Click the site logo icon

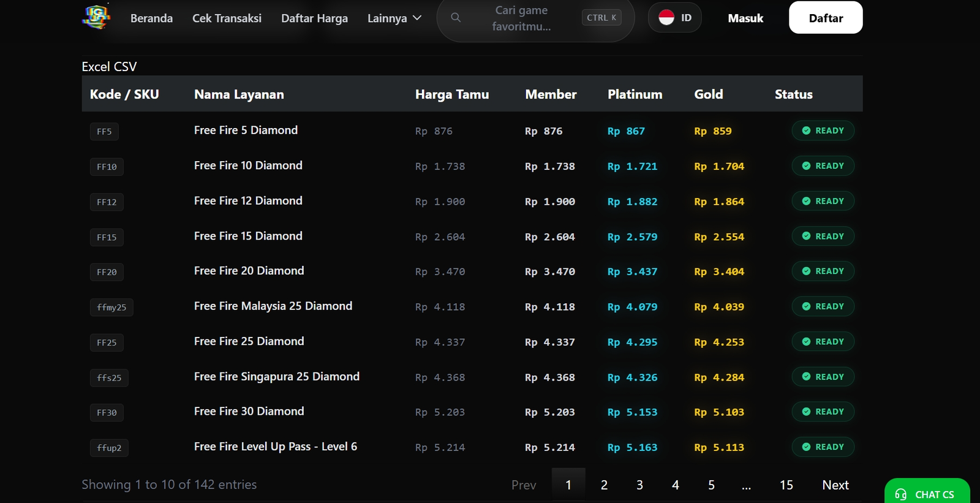coord(96,17)
